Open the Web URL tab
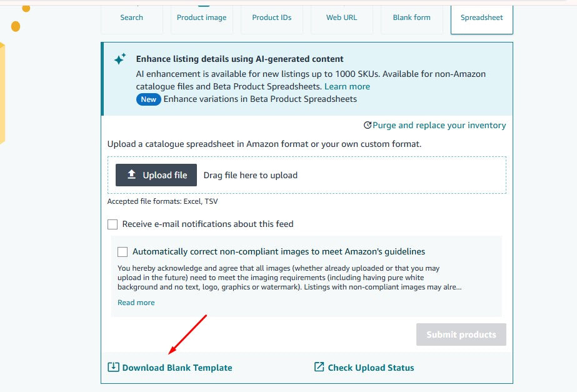The width and height of the screenshot is (577, 392). click(341, 18)
